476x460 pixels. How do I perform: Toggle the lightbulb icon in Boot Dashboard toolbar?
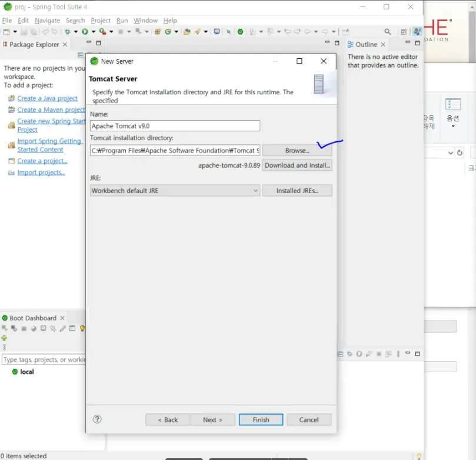coord(82,329)
